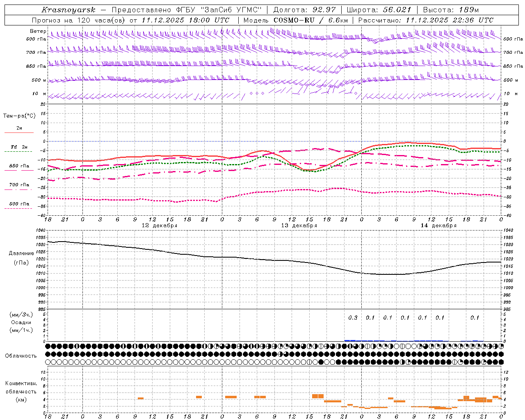This screenshot has width=525, height=420.
Task: Click the '(мм/3ч.)' precipitation unit label
Action: pyautogui.click(x=21, y=315)
